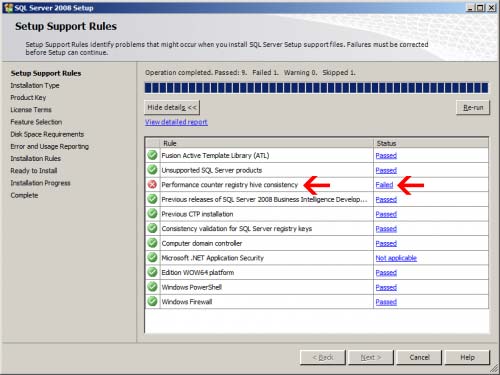This screenshot has height=375, width=500.
Task: Click green check icon beside Fusion Active Template Library
Action: click(x=152, y=155)
